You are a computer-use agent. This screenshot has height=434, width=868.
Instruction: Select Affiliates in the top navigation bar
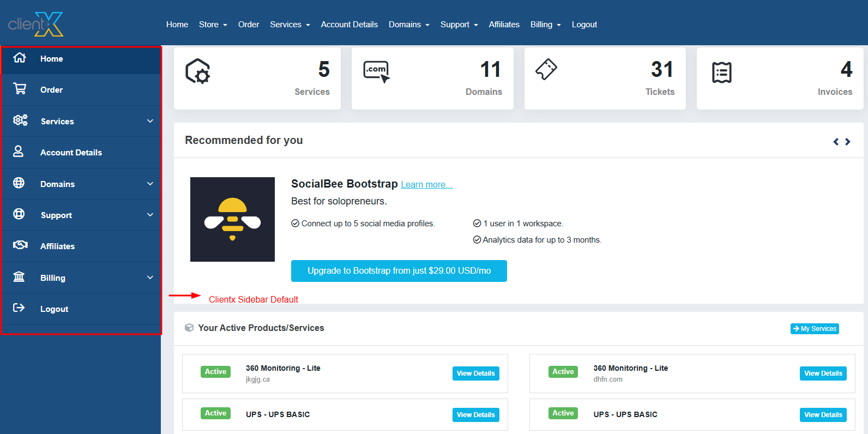[x=504, y=25]
